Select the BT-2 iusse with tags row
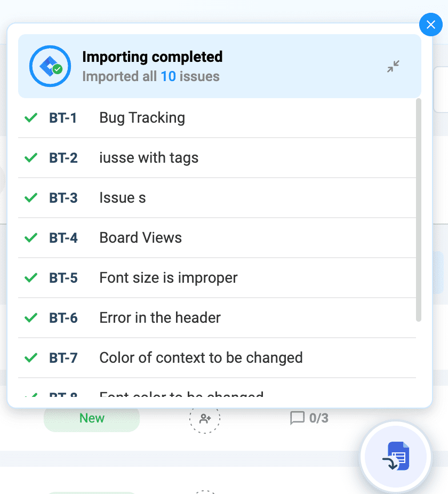This screenshot has height=494, width=448. click(217, 158)
